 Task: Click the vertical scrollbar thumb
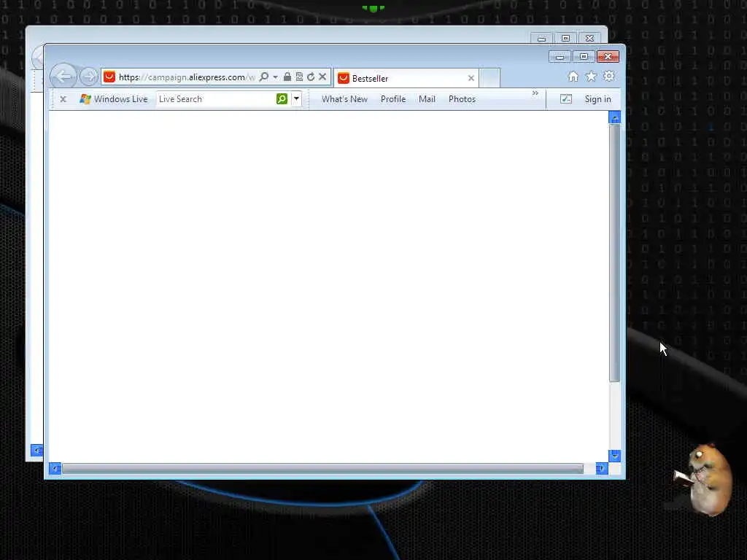pyautogui.click(x=614, y=252)
